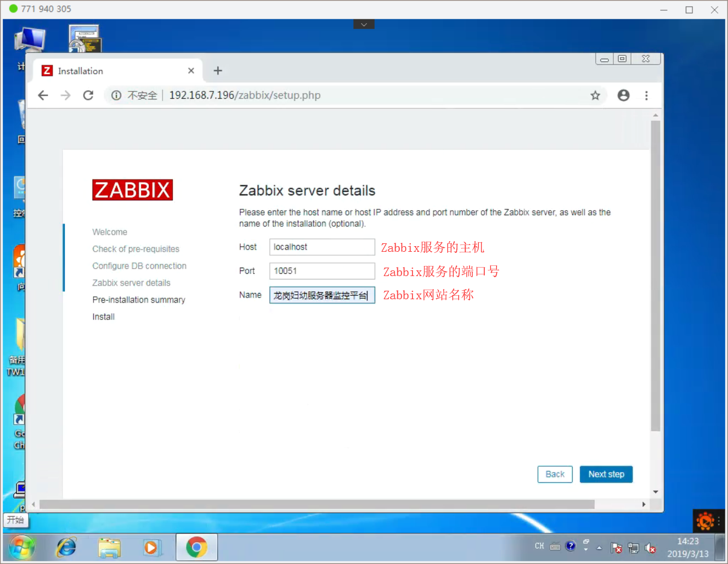Open the Chrome profile avatar menu

coord(624,95)
